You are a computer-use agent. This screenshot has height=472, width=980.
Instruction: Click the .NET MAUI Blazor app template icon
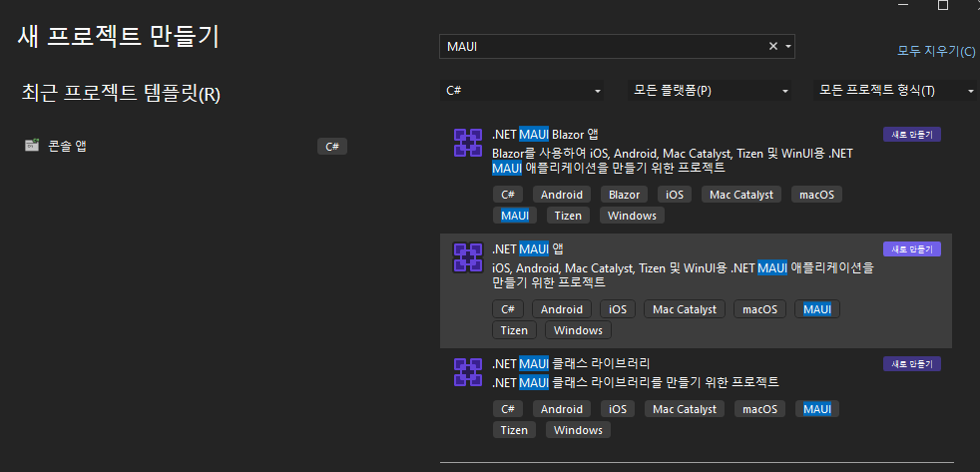coord(467,143)
